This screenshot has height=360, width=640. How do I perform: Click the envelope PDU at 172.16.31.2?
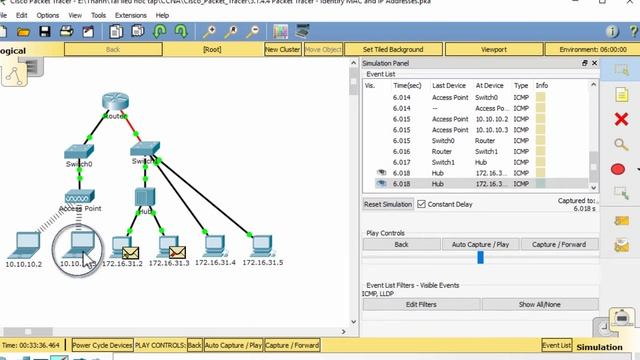[131, 253]
